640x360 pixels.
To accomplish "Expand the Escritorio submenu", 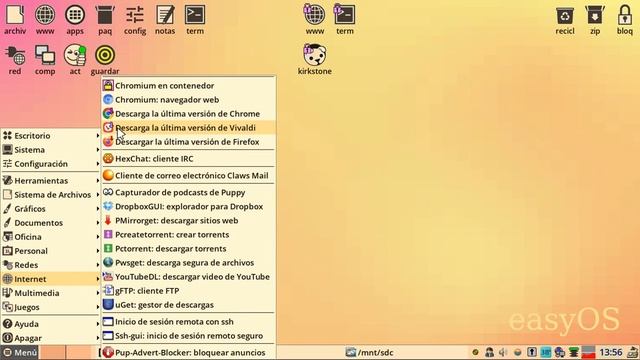I will (x=51, y=136).
